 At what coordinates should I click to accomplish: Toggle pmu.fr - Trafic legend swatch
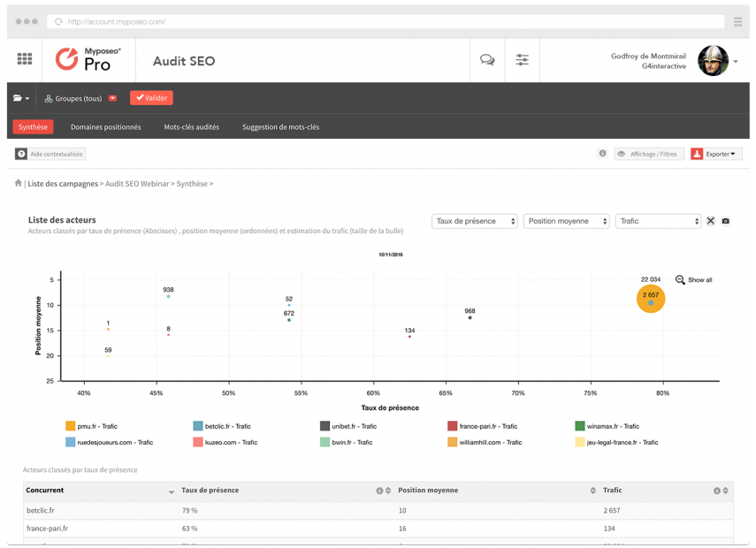click(71, 426)
